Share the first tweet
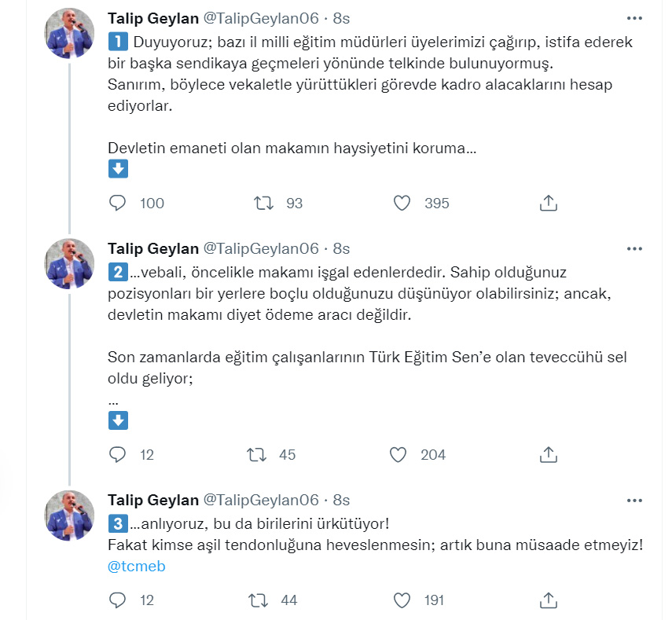Viewport: 672px width, 620px height. click(549, 203)
